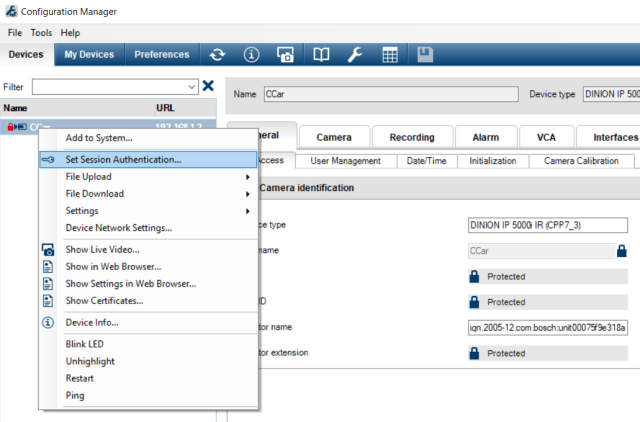Image resolution: width=640 pixels, height=422 pixels.
Task: Open the Tools menu in menu bar
Action: click(x=41, y=33)
